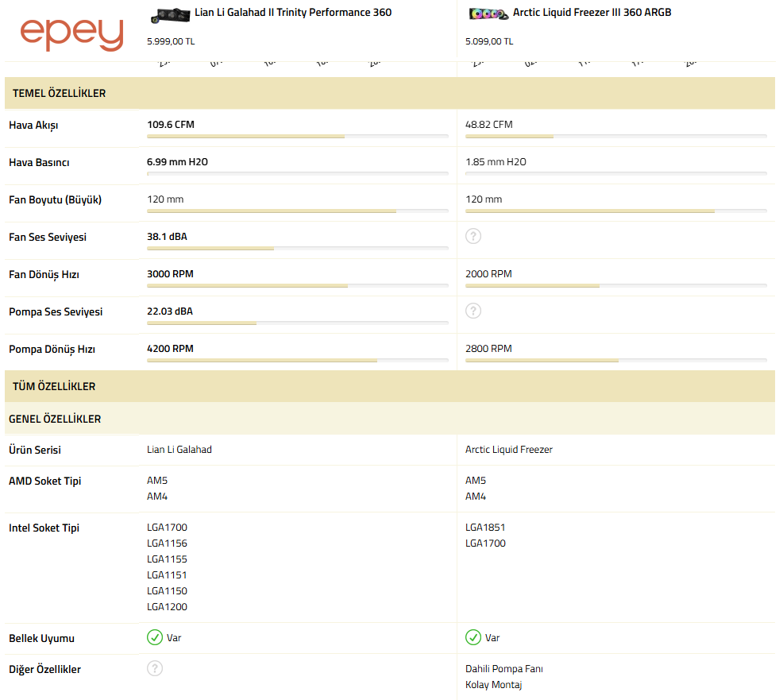
Task: Open Lian Li Galahad II Trinity Performance 360 link
Action: point(293,13)
